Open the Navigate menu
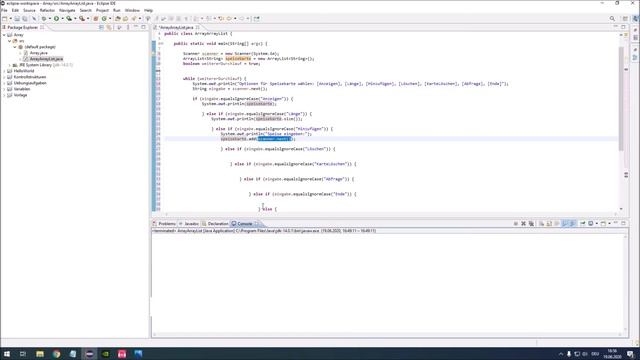The image size is (640, 360). pos(67,10)
